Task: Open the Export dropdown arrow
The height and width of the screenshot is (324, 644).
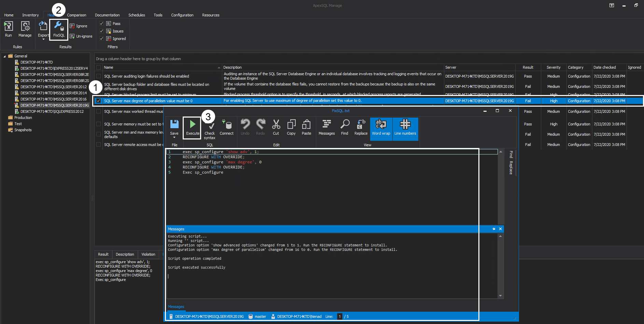Action: click(43, 39)
